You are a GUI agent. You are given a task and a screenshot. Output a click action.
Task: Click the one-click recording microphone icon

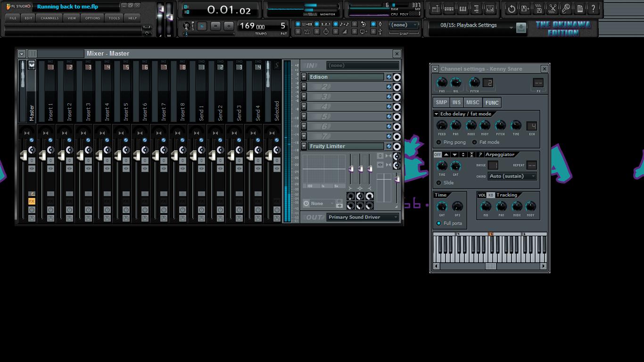coord(566,8)
